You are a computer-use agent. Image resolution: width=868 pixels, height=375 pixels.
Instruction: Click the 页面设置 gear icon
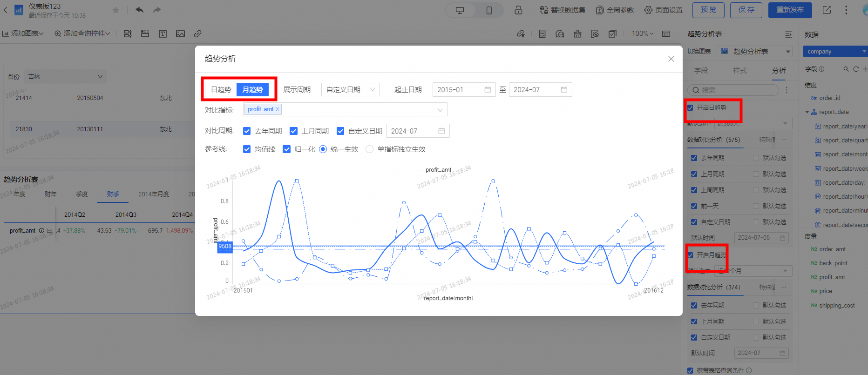pos(648,10)
